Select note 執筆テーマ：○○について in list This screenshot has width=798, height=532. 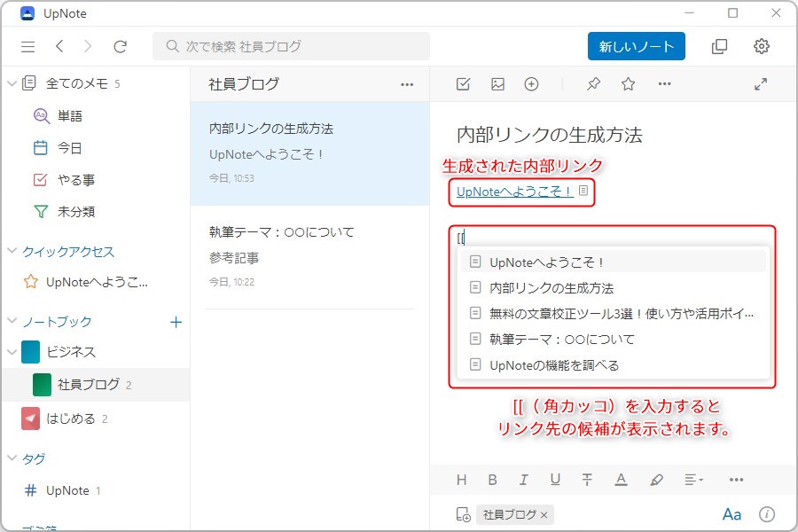tap(310, 257)
